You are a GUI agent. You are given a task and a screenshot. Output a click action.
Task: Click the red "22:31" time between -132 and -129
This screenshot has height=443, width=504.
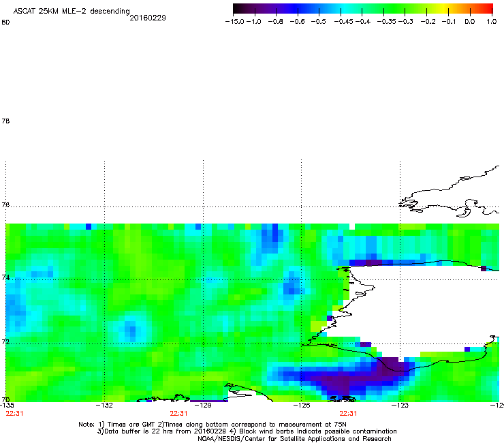coord(178,414)
